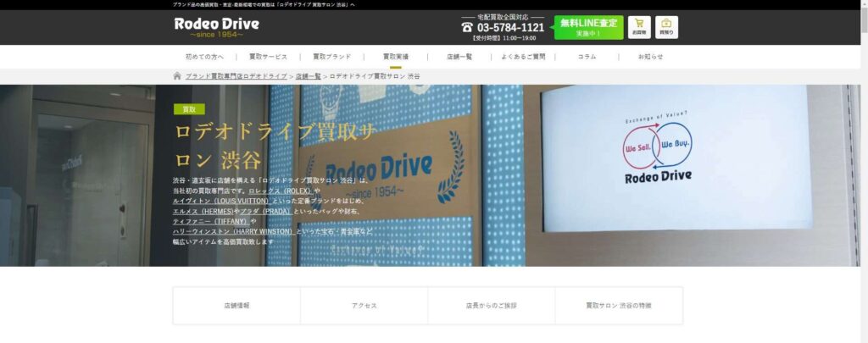Select the アクセス tab
The height and width of the screenshot is (343, 868).
click(364, 306)
